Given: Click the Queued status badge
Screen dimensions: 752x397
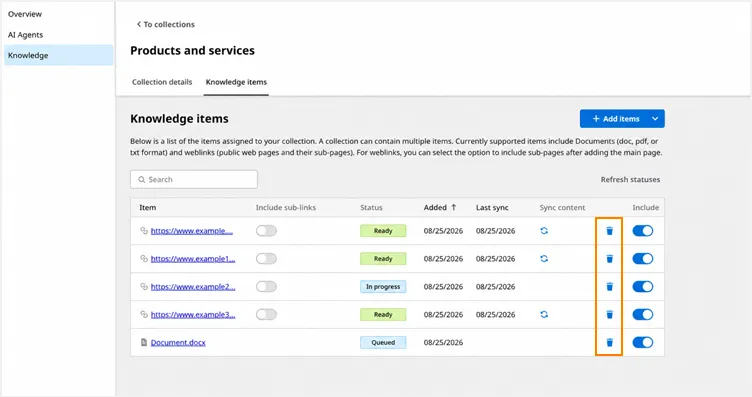Looking at the screenshot, I should tap(383, 342).
